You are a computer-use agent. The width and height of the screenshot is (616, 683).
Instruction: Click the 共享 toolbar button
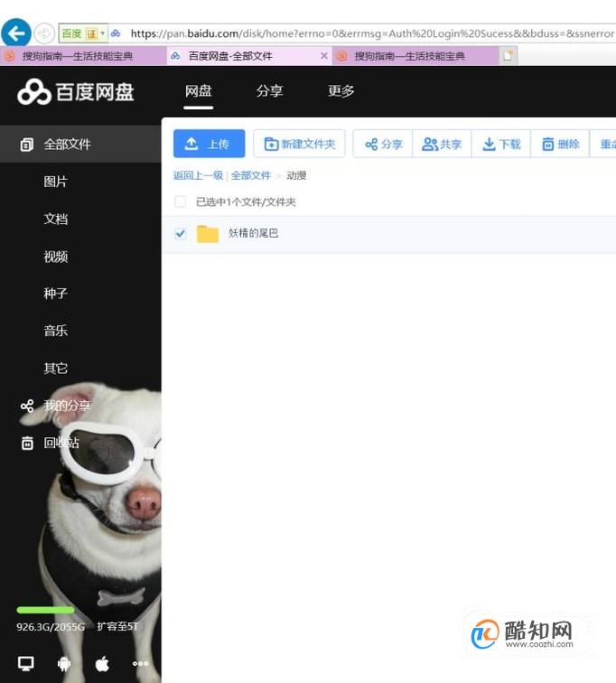pyautogui.click(x=442, y=145)
